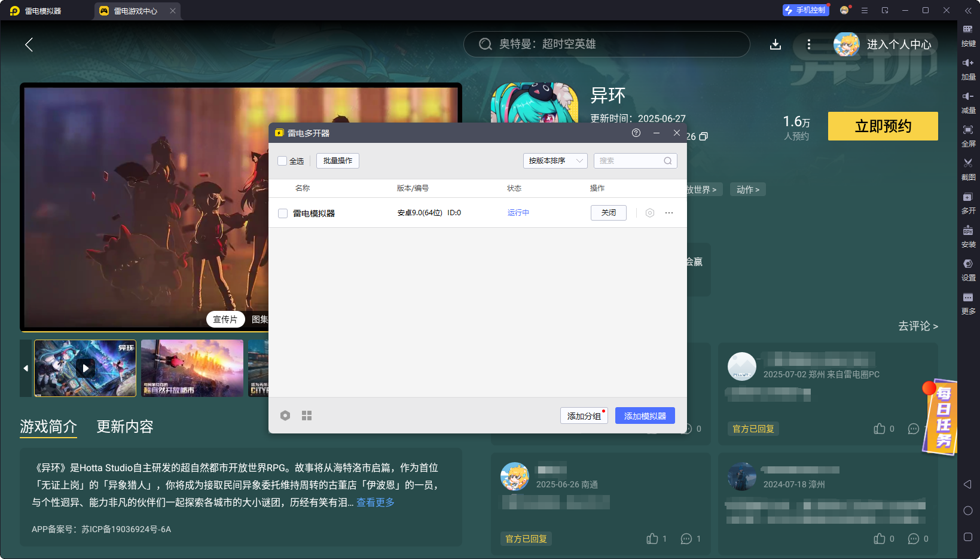Click the 加量 volume up icon
Screen dimensions: 980x559
[x=967, y=63]
